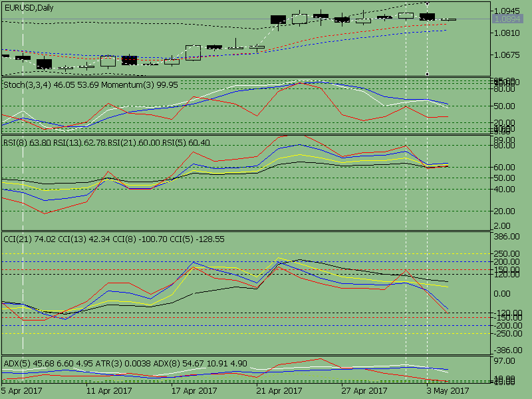
Task: Click the 1.0810 price axis label
Action: pos(507,33)
